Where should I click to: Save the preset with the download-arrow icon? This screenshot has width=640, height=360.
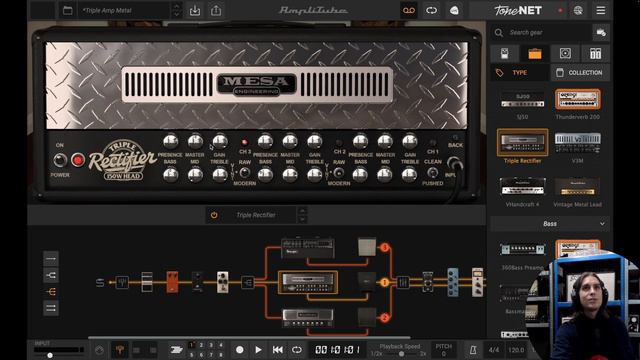[x=195, y=10]
